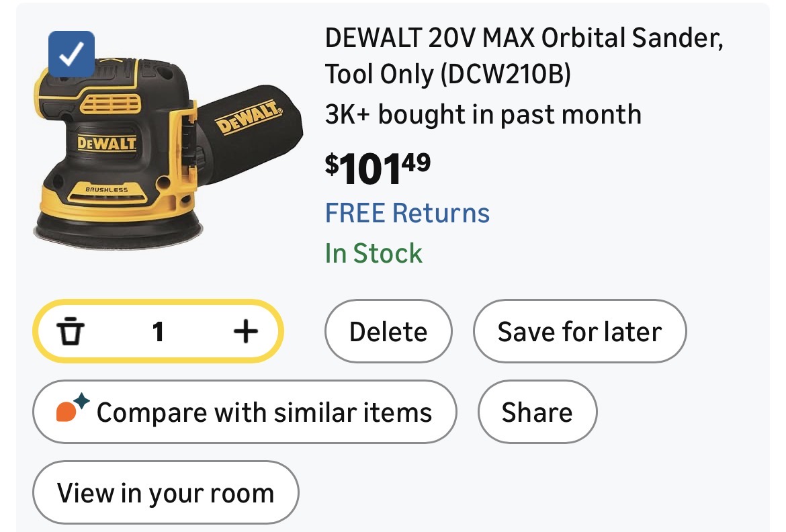The height and width of the screenshot is (532, 786).
Task: Click the 3K+ bought in past month text
Action: tap(483, 114)
